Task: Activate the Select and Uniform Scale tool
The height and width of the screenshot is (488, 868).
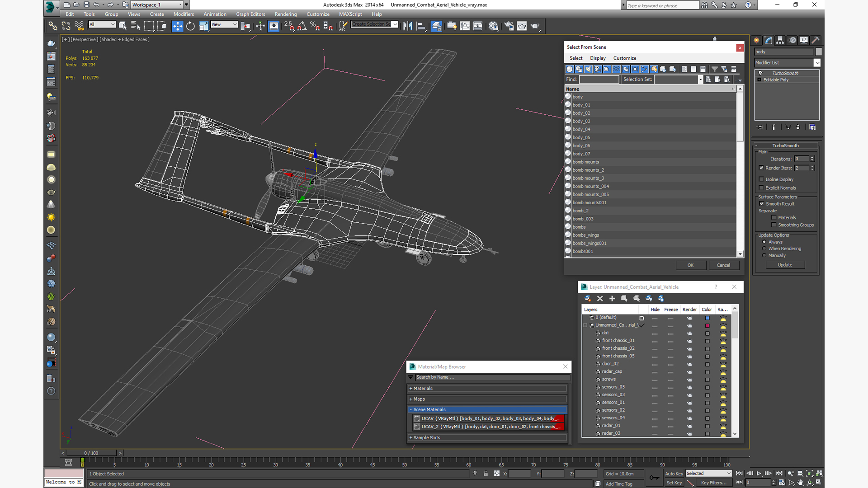Action: (204, 26)
